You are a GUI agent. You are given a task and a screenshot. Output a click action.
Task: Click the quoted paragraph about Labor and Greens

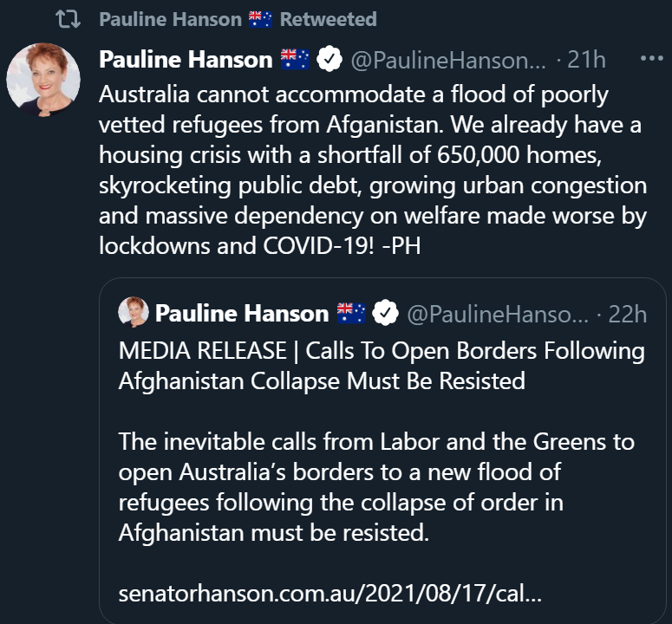point(376,486)
